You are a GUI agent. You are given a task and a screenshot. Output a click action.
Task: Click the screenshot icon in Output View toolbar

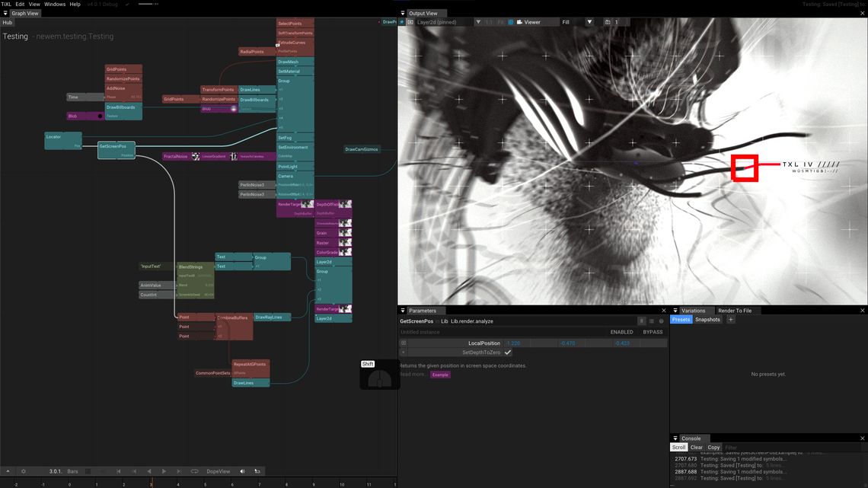[608, 22]
